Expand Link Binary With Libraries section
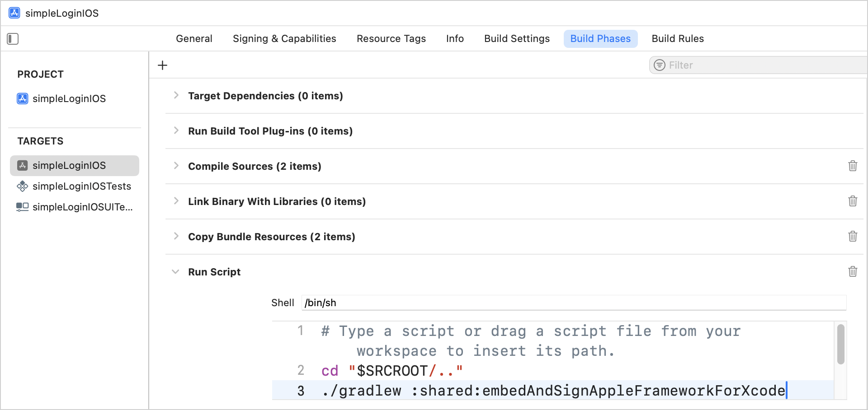 176,201
